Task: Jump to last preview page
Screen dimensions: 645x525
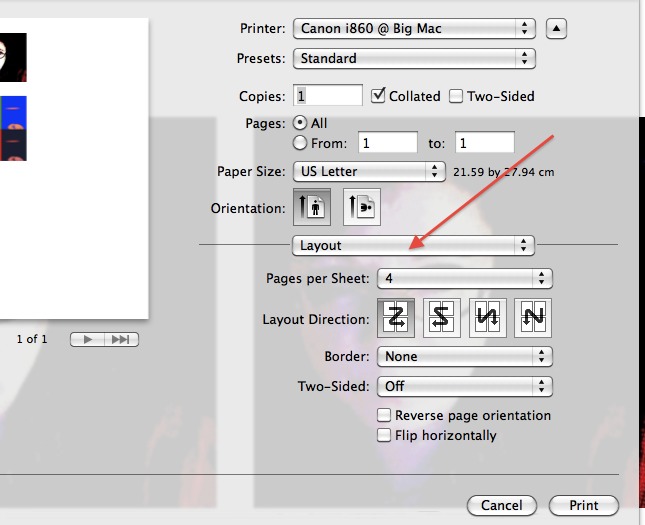Action: (x=121, y=339)
